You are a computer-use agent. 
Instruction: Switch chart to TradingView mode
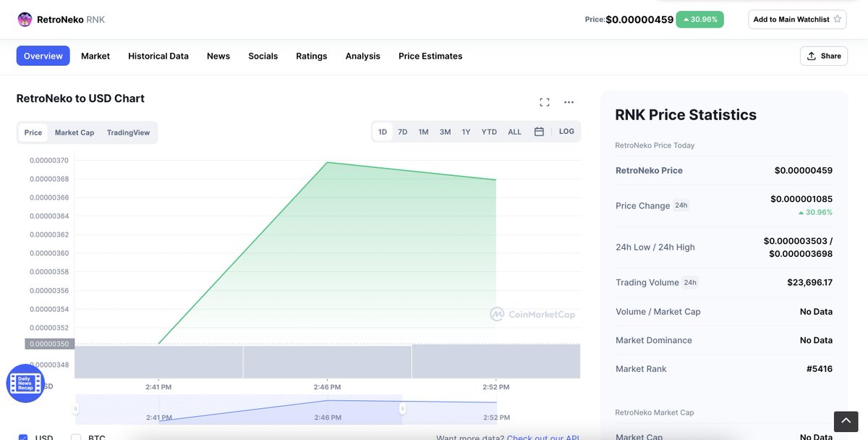pyautogui.click(x=128, y=132)
